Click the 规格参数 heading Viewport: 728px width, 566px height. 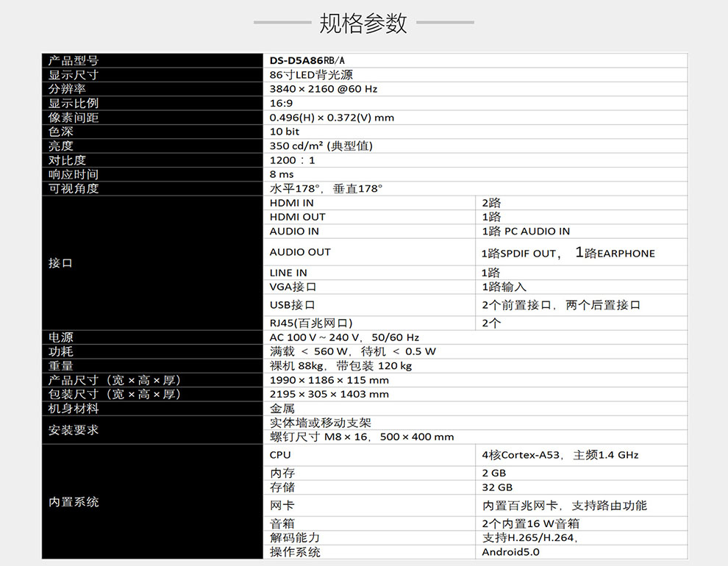363,23
